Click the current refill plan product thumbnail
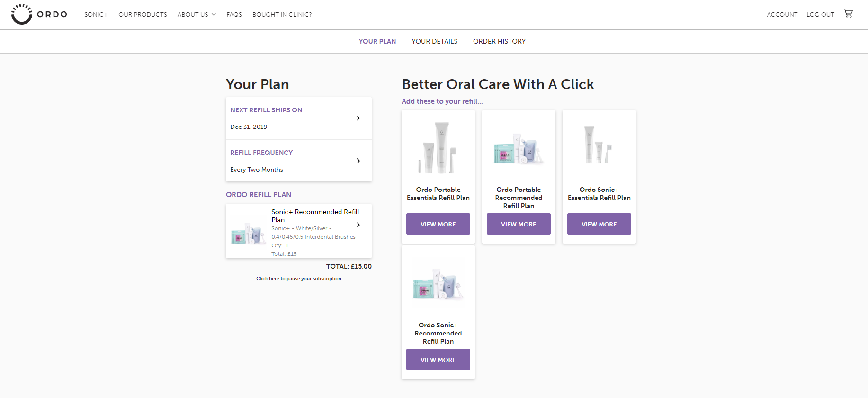This screenshot has width=868, height=398. [x=248, y=234]
